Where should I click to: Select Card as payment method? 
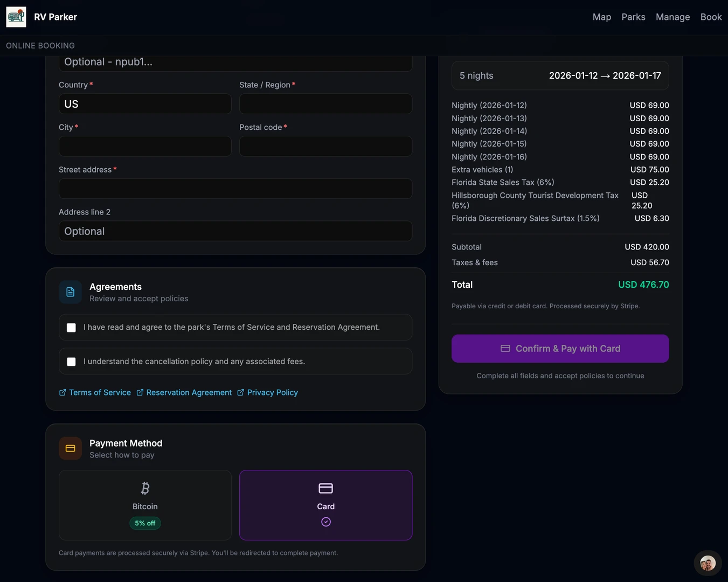pos(325,505)
